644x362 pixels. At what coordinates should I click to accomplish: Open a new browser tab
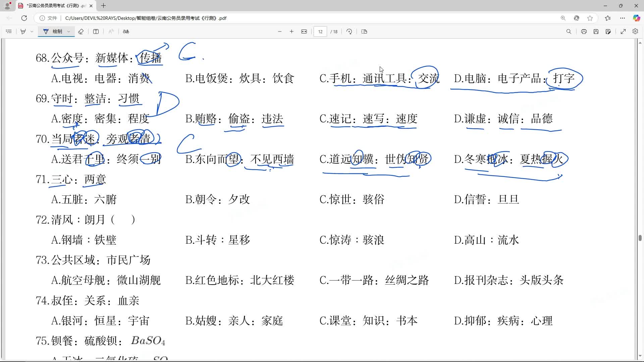pyautogui.click(x=104, y=6)
